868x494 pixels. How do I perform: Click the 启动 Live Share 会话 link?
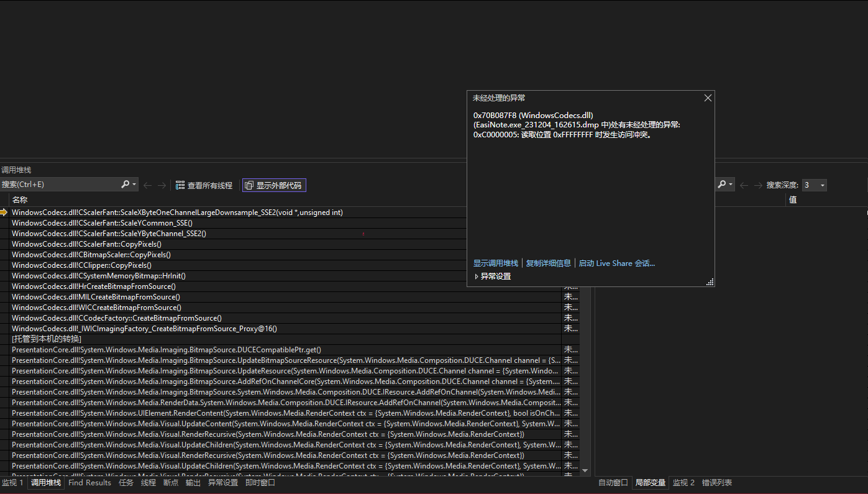(x=616, y=263)
